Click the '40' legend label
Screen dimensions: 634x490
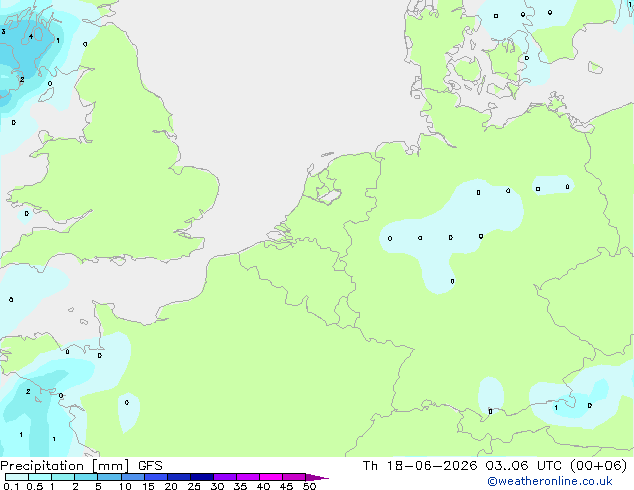263,486
